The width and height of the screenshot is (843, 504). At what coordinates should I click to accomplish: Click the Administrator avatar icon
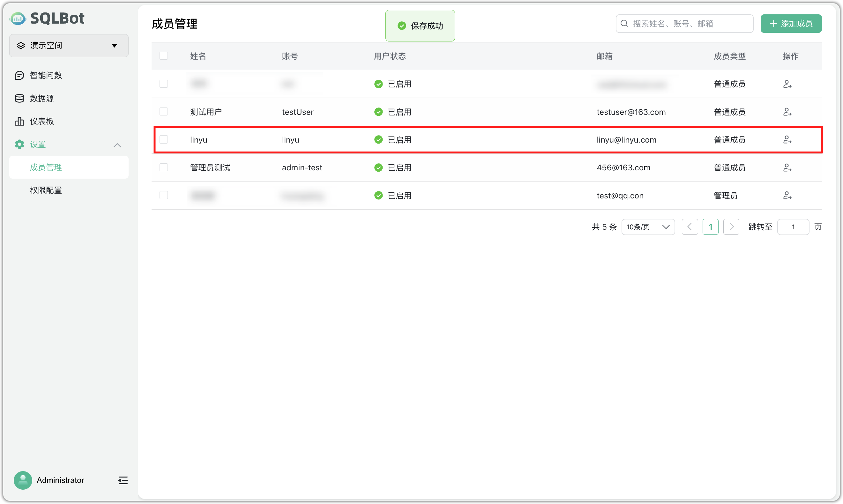click(x=23, y=480)
